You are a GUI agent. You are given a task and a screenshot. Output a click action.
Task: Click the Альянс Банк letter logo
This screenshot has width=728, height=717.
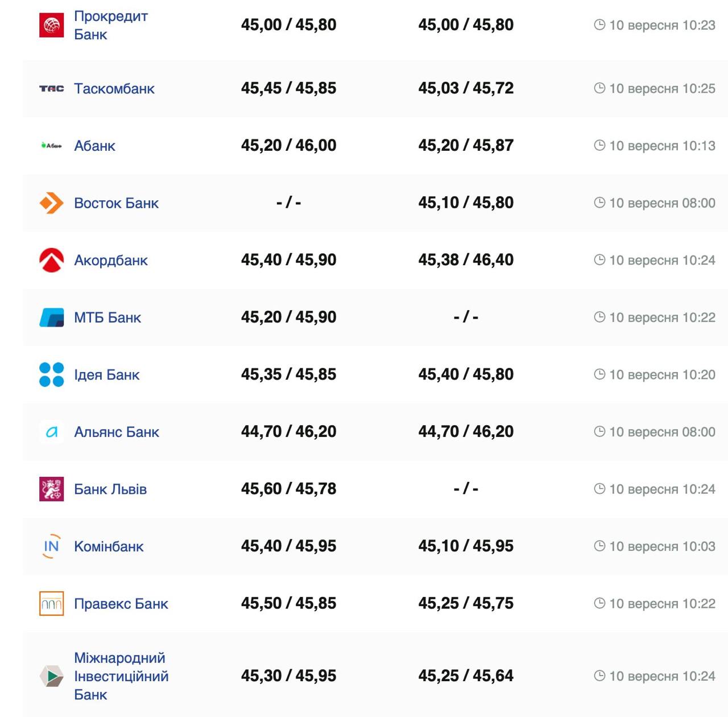(x=51, y=432)
